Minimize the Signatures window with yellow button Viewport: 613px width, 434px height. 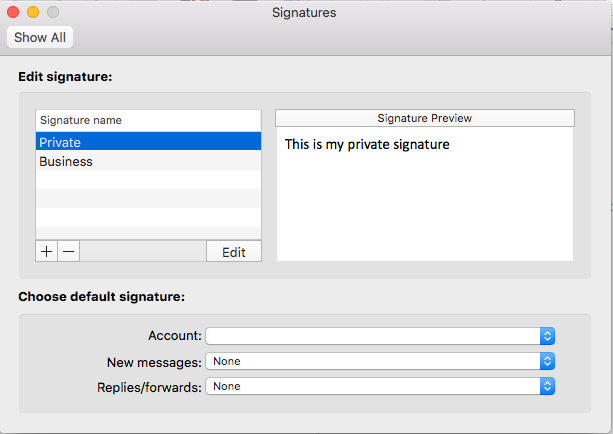(33, 12)
